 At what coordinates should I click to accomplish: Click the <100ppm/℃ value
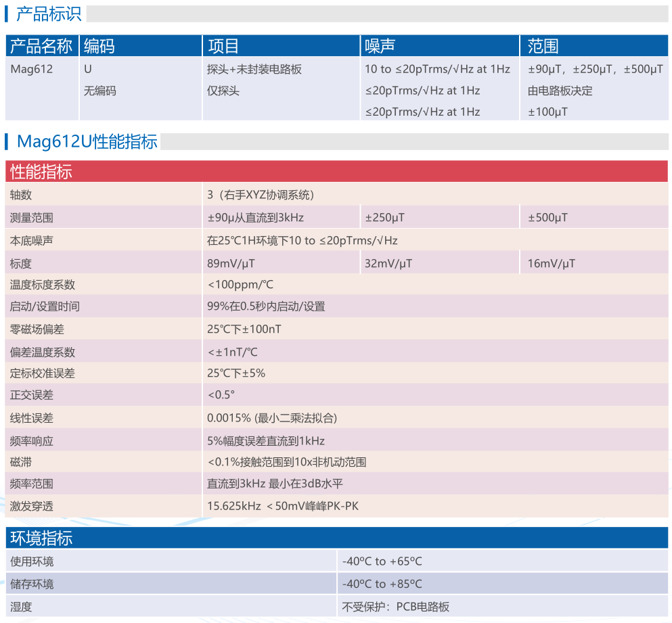(240, 285)
